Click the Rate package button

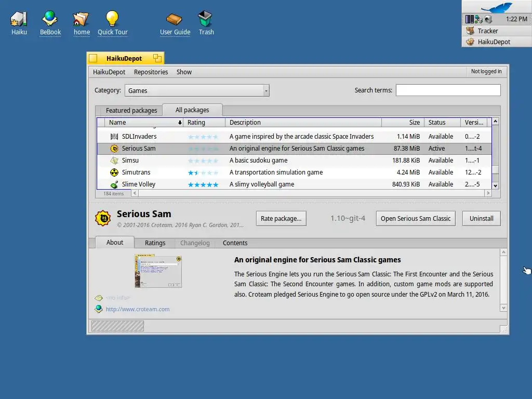281,219
